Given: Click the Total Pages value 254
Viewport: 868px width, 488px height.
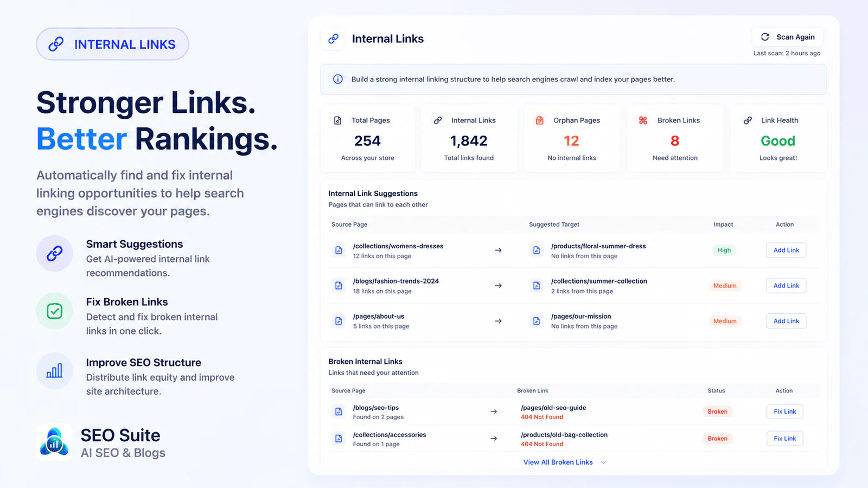Looking at the screenshot, I should point(367,141).
